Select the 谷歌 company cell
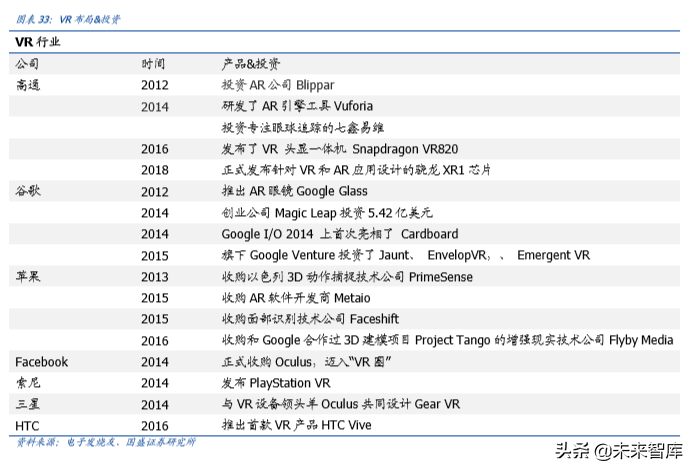Image resolution: width=696 pixels, height=473 pixels. [x=28, y=191]
